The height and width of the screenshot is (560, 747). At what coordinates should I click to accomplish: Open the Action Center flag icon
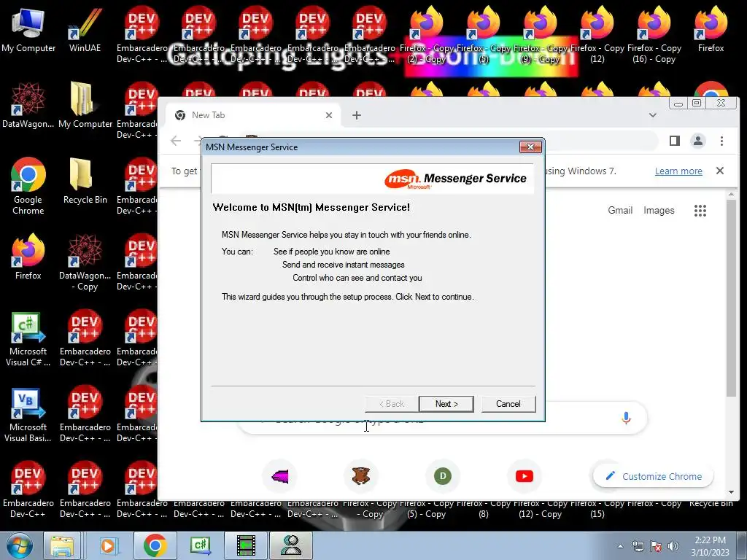(656, 546)
